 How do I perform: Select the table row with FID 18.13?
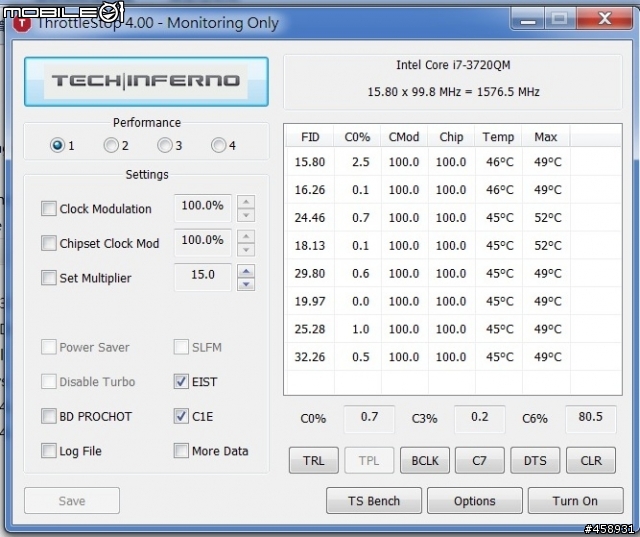453,245
